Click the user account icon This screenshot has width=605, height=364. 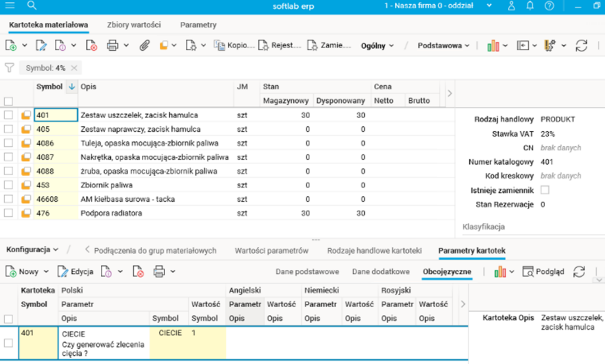point(511,6)
